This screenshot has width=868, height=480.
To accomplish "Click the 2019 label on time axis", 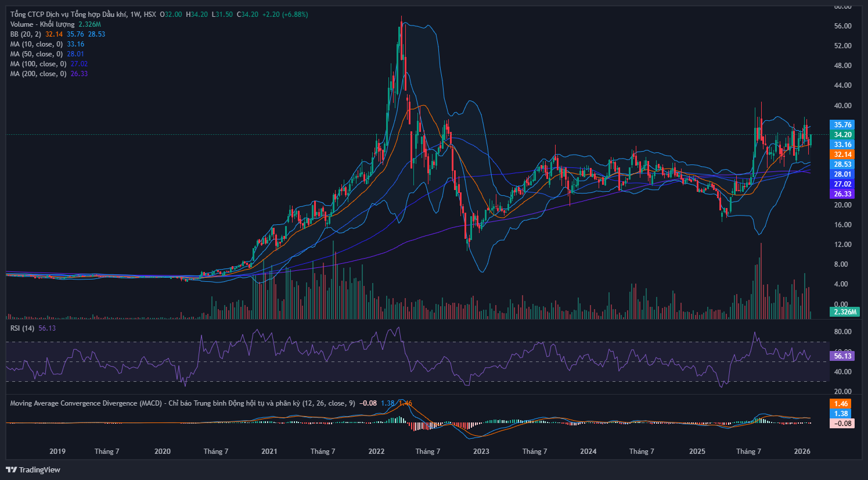I will coord(57,452).
